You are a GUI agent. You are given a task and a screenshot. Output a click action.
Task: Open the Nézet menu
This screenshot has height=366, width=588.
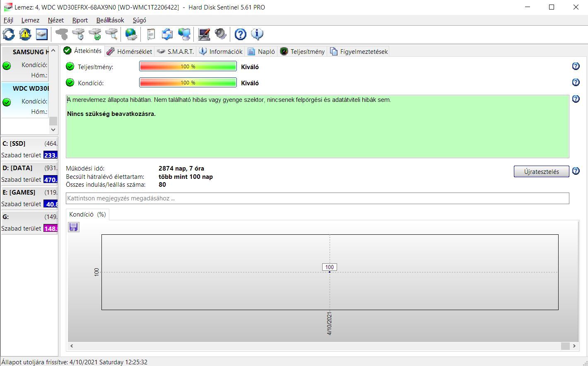coord(56,20)
